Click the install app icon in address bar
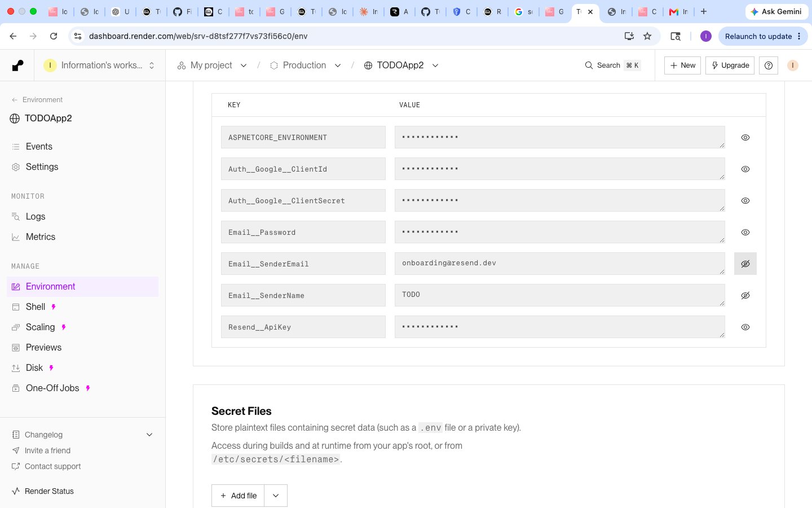 (x=629, y=36)
